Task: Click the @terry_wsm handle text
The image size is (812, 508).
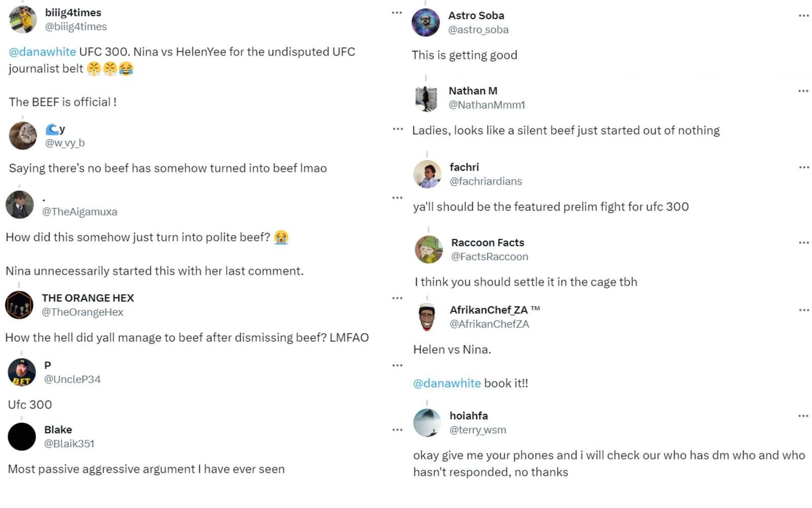Action: (x=478, y=429)
